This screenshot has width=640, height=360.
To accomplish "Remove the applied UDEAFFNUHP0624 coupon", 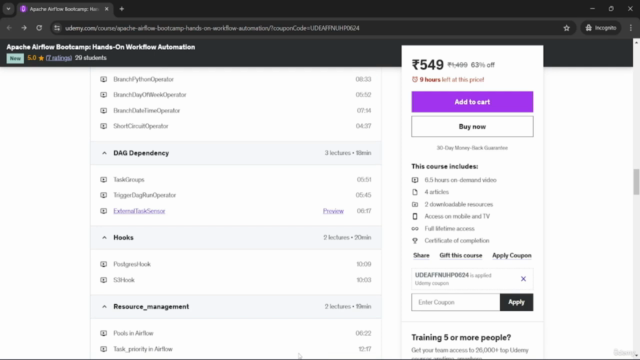I will click(523, 279).
